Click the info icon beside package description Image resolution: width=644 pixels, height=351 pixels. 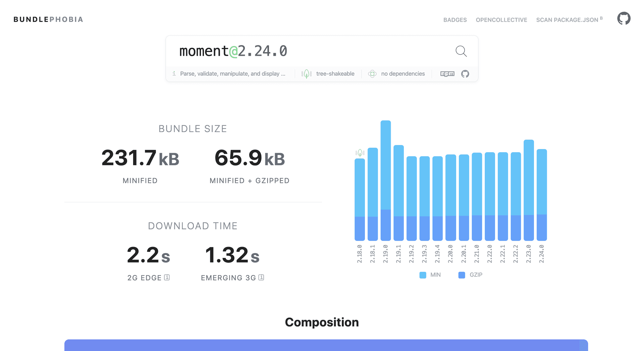tap(174, 73)
